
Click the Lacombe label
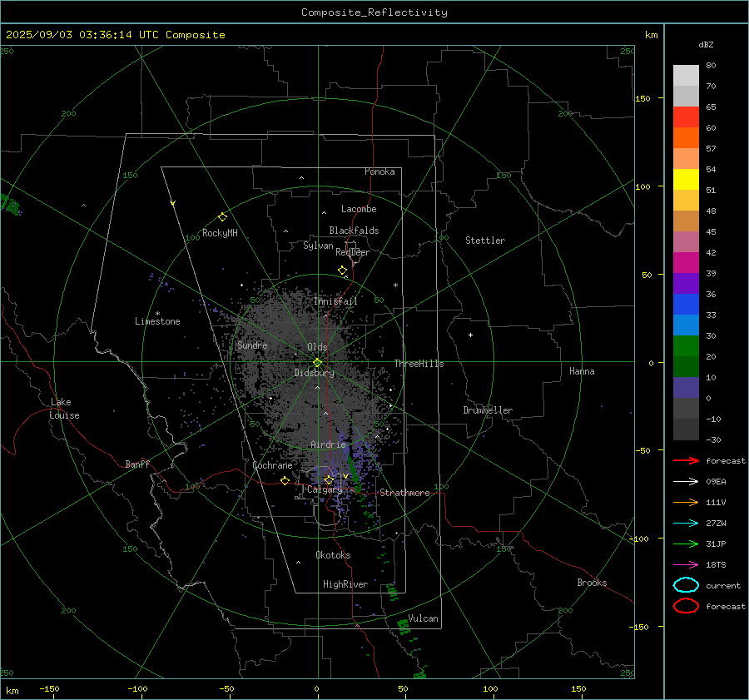tap(359, 209)
